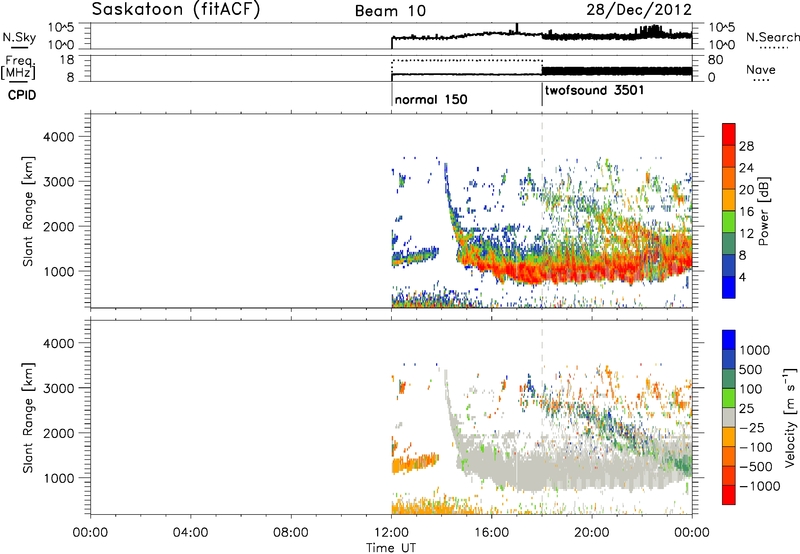This screenshot has width=800, height=554.
Task: Click the '-500' label on Velocity color bar
Action: 756,466
